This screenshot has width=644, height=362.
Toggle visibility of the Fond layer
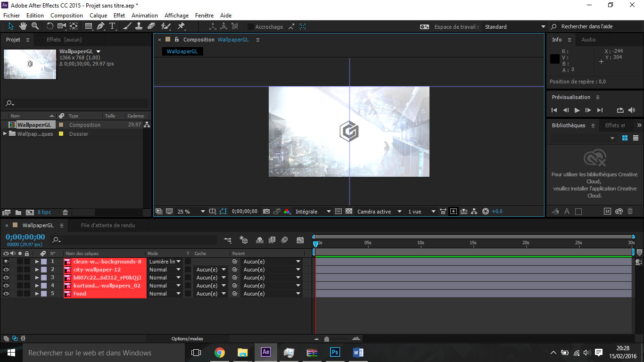click(6, 294)
